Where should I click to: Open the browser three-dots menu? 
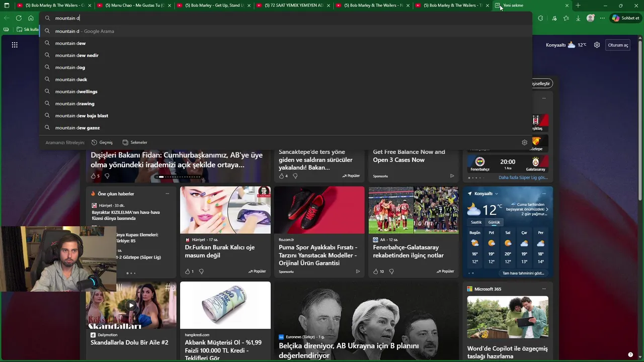click(x=602, y=18)
